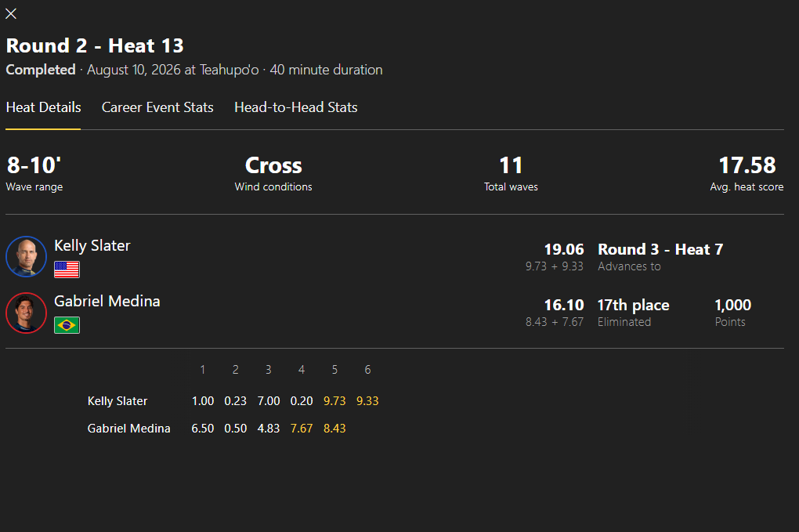The image size is (799, 532).
Task: Switch to Career Event Stats tab
Action: (157, 107)
